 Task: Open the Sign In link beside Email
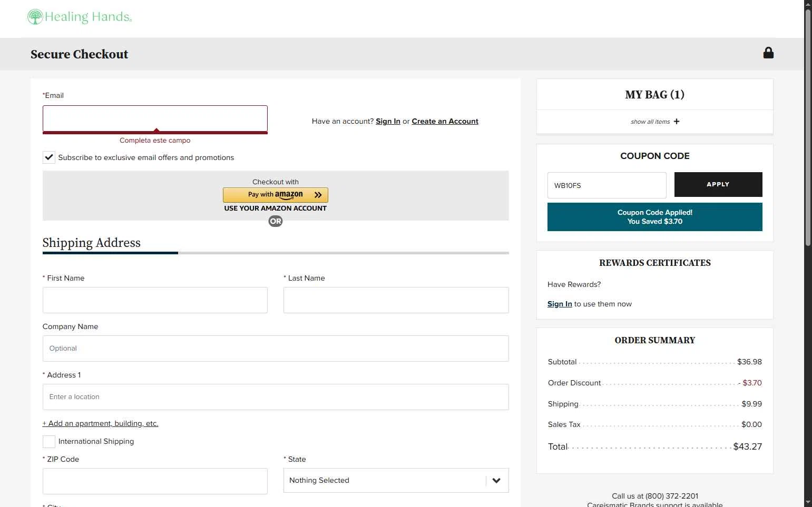[x=388, y=121]
